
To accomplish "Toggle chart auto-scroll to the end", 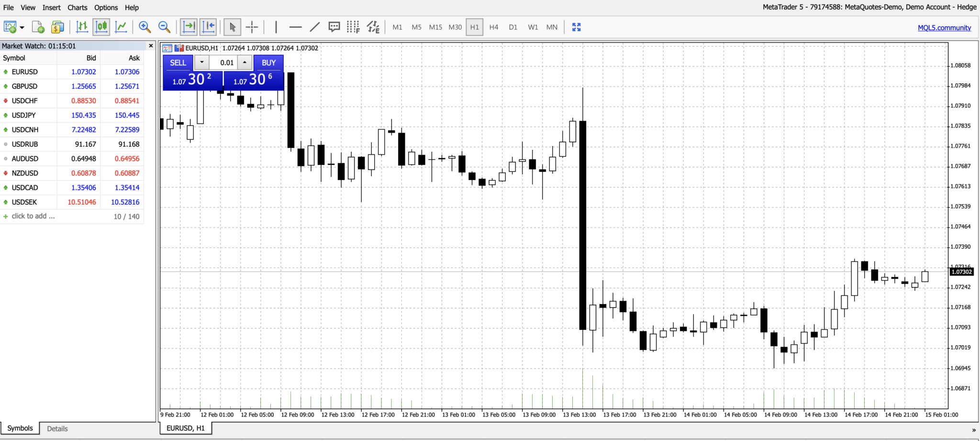I will (189, 27).
